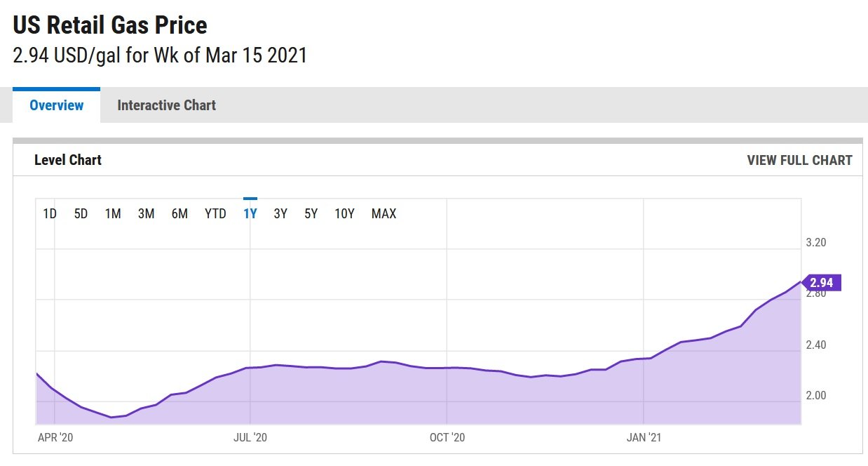Viewport: 868px width, 466px height.
Task: Pick the 5Y time range
Action: point(311,214)
